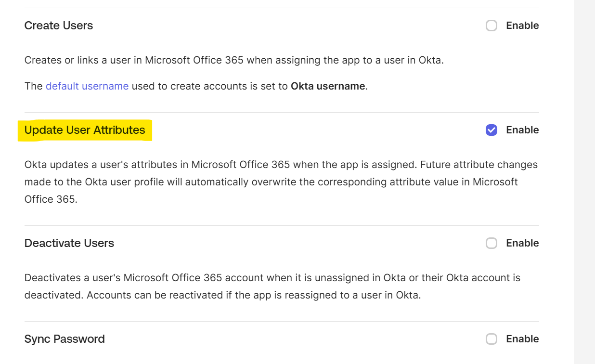Enable the Deactivate Users checkbox
595x364 pixels.
click(492, 243)
